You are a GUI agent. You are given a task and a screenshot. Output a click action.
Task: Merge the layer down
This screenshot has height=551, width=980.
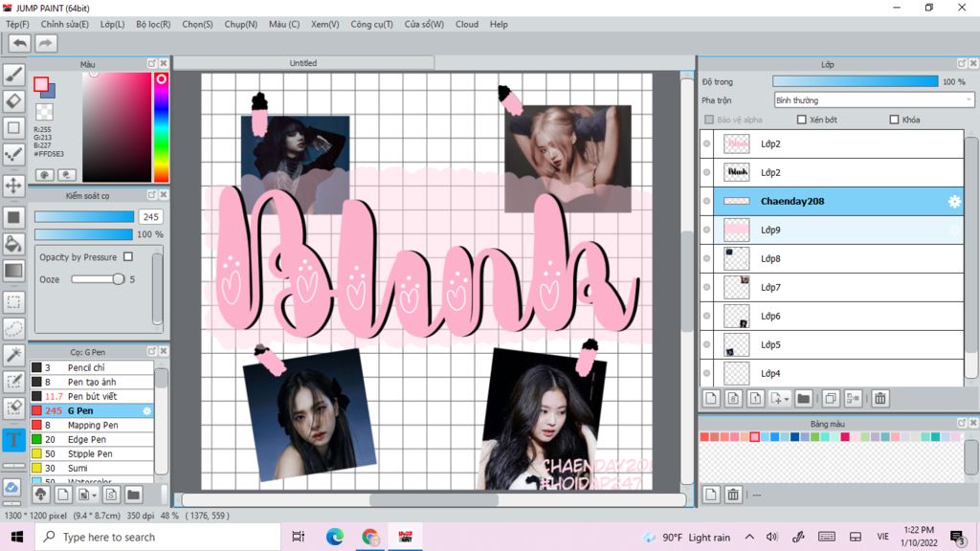tap(853, 399)
